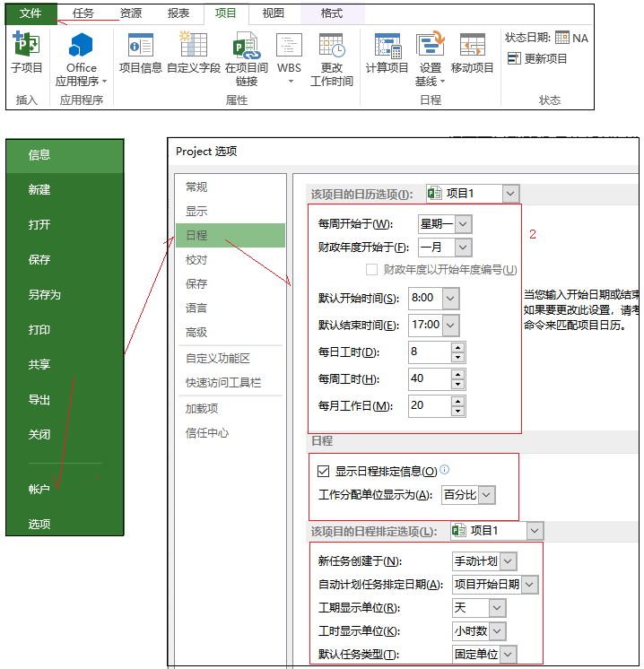Viewport: 644px width, 669px height.
Task: Click the 移动项目 icon
Action: click(473, 45)
